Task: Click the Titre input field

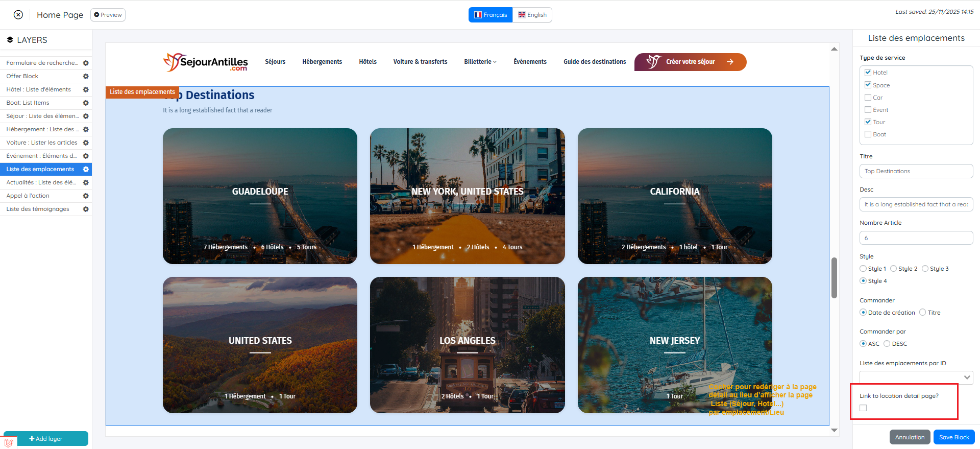Action: tap(916, 171)
